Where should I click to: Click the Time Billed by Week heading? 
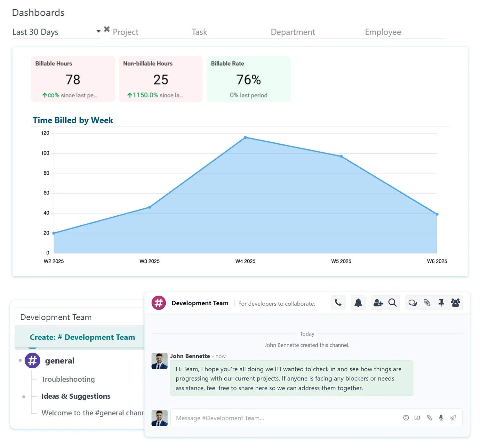(x=73, y=120)
